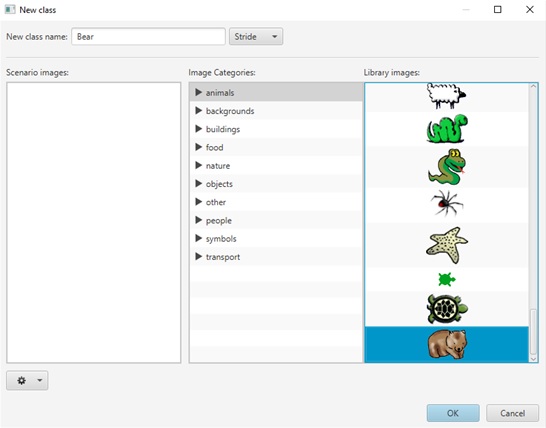Open the gear settings menu button

click(27, 380)
